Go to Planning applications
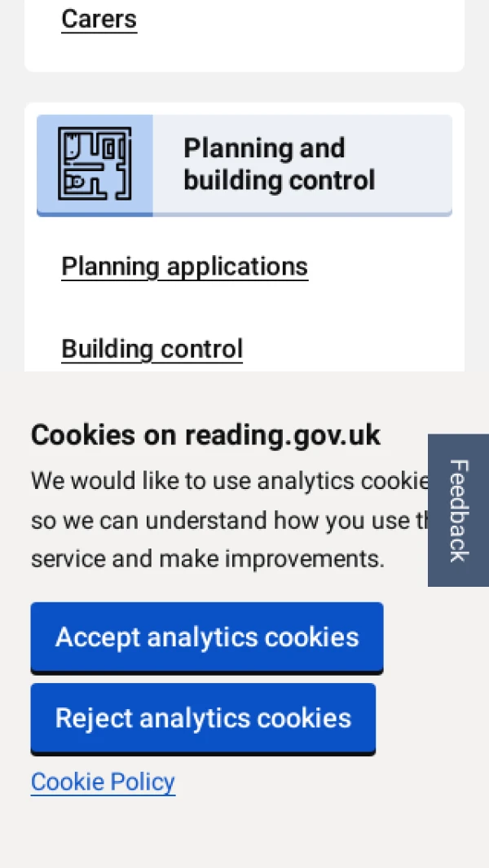 point(184,267)
